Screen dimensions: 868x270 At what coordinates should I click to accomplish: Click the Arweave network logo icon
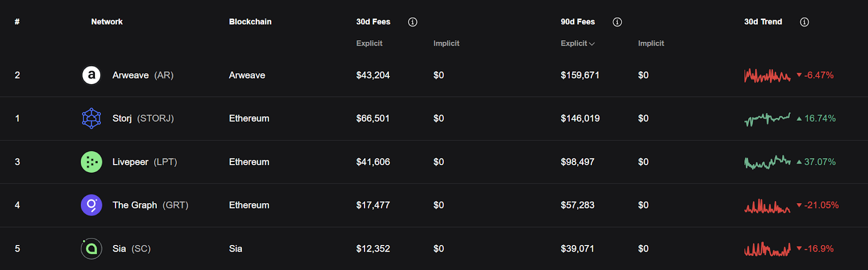[91, 75]
